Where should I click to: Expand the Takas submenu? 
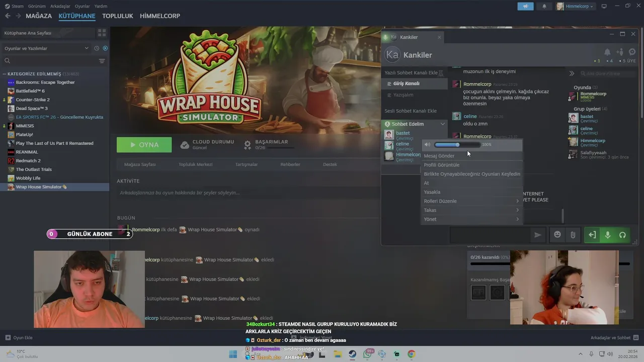pos(472,210)
